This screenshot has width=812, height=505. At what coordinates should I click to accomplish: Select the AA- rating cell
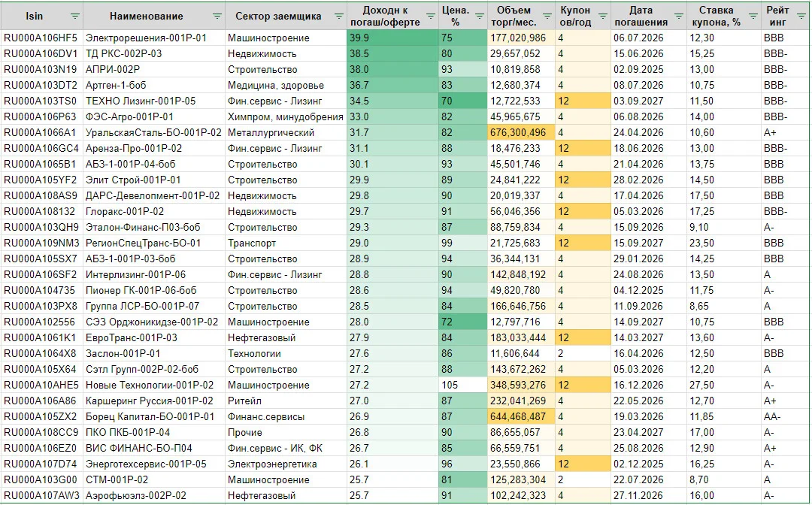[786, 416]
